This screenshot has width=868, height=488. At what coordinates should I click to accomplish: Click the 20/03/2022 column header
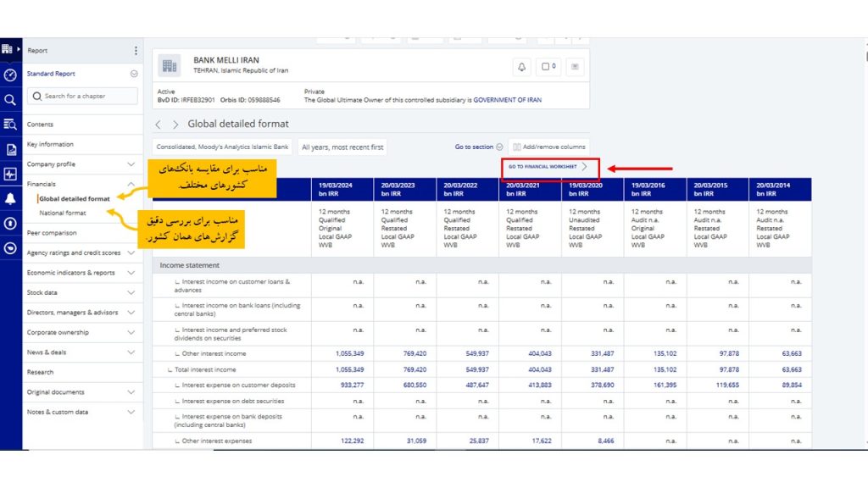(467, 189)
